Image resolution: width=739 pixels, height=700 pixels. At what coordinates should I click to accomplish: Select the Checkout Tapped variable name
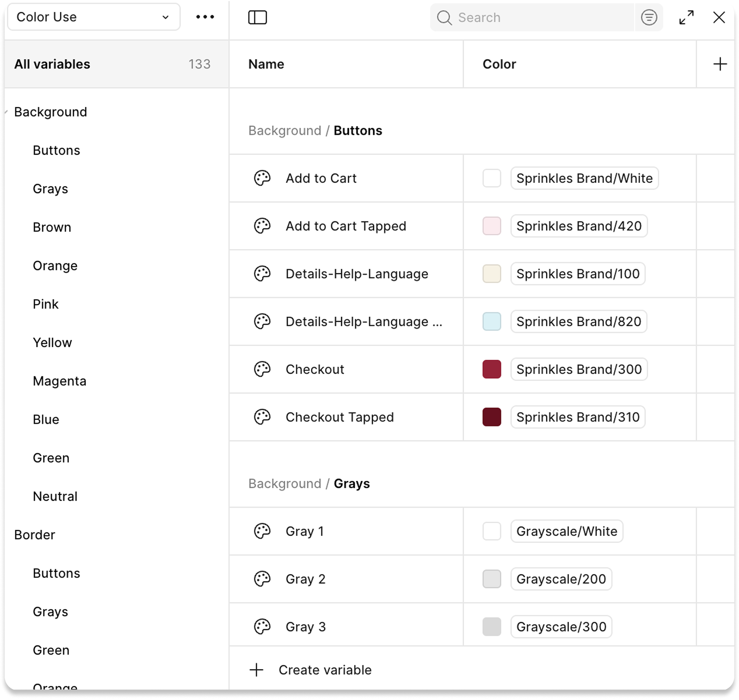(340, 417)
